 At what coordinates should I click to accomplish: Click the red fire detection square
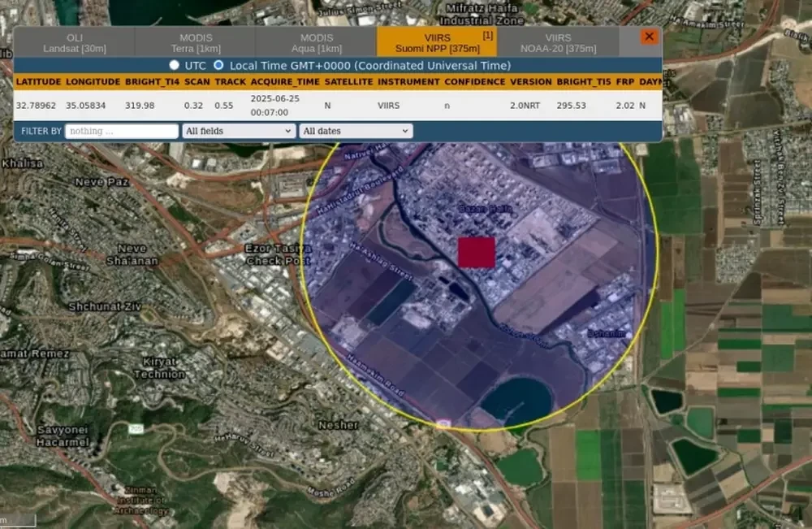coord(477,252)
